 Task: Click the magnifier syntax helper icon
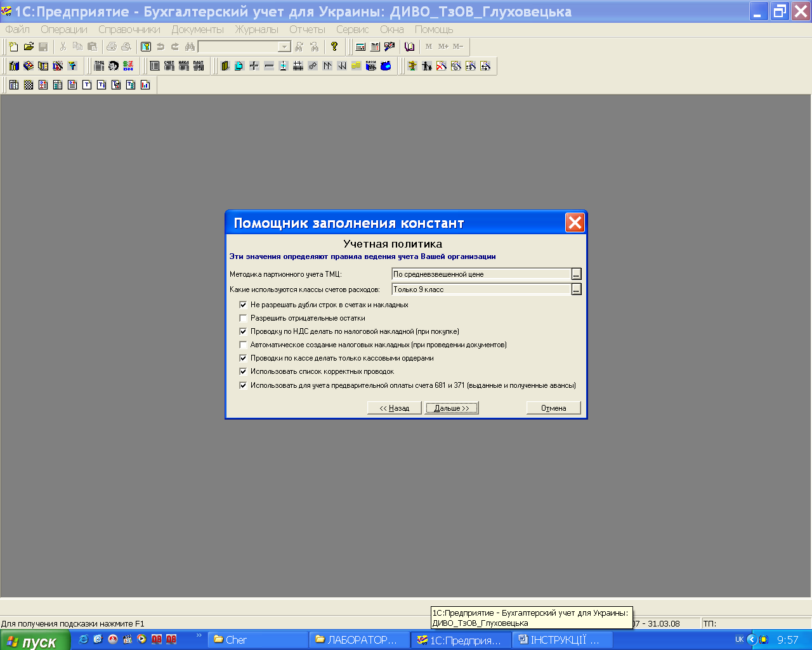[x=390, y=46]
